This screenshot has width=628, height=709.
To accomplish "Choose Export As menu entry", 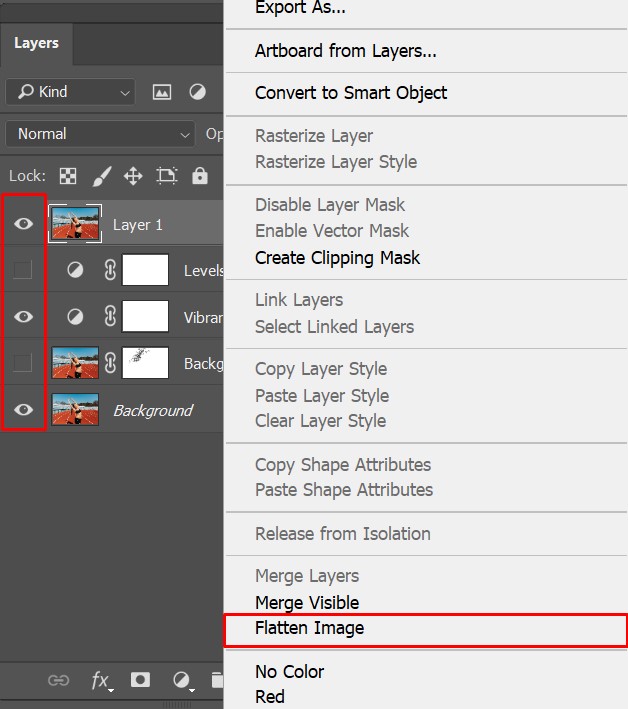I will click(300, 7).
